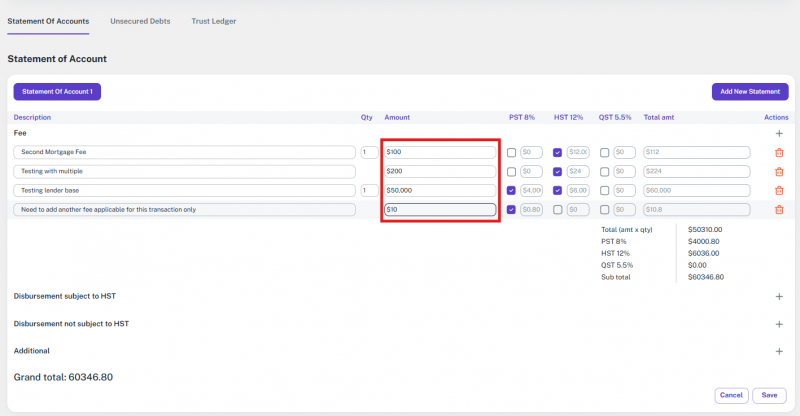Image resolution: width=800 pixels, height=416 pixels.
Task: Select the Statement Of Account 1 button
Action: (57, 92)
